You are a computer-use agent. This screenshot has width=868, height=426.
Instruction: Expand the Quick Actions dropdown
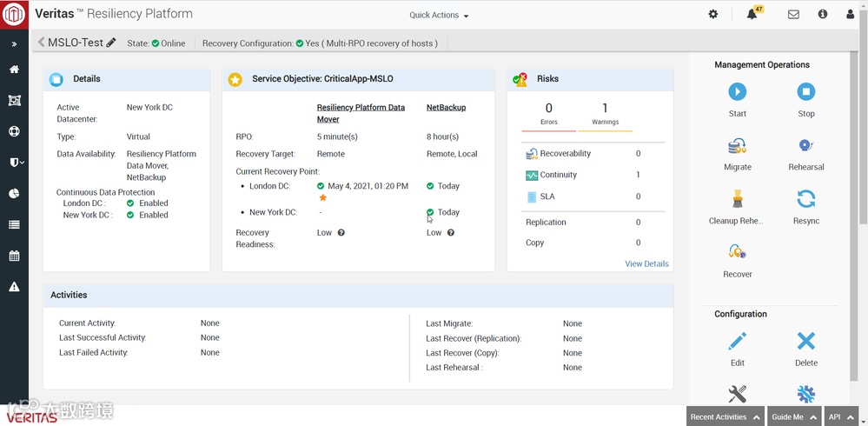coord(439,16)
